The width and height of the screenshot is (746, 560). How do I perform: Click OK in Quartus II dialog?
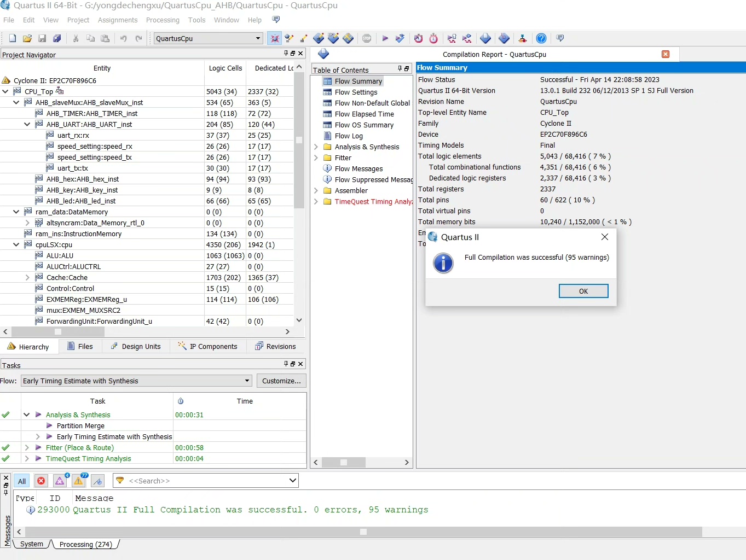click(x=583, y=291)
